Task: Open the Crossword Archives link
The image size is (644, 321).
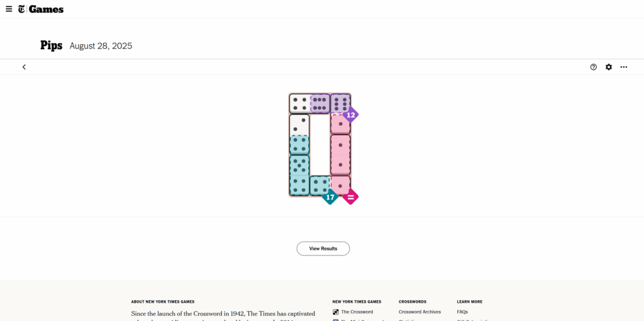Action: (419, 312)
